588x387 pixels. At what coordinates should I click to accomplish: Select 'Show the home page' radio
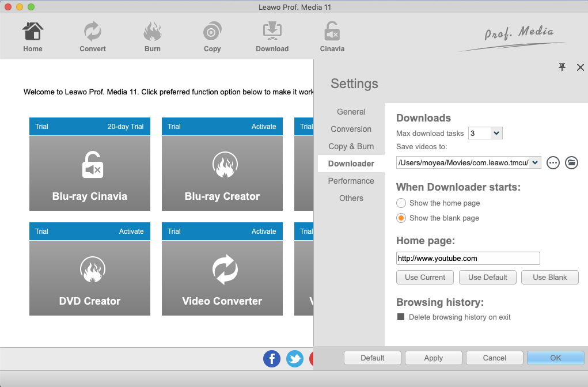(401, 203)
